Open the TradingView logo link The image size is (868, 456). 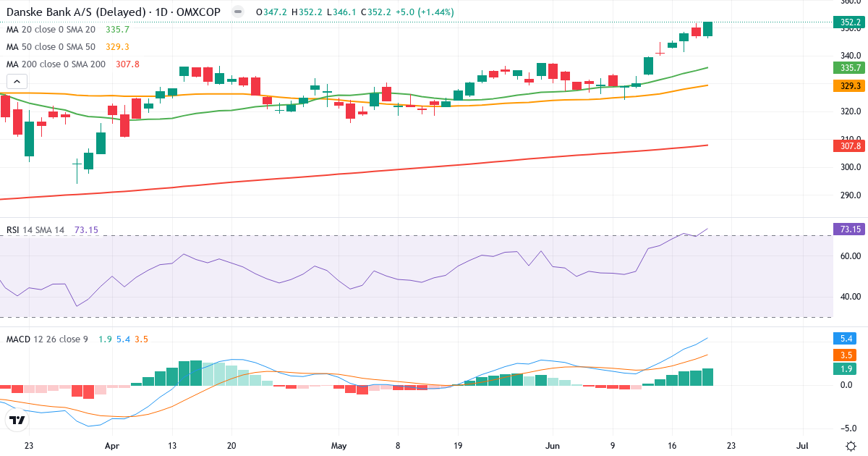[17, 420]
